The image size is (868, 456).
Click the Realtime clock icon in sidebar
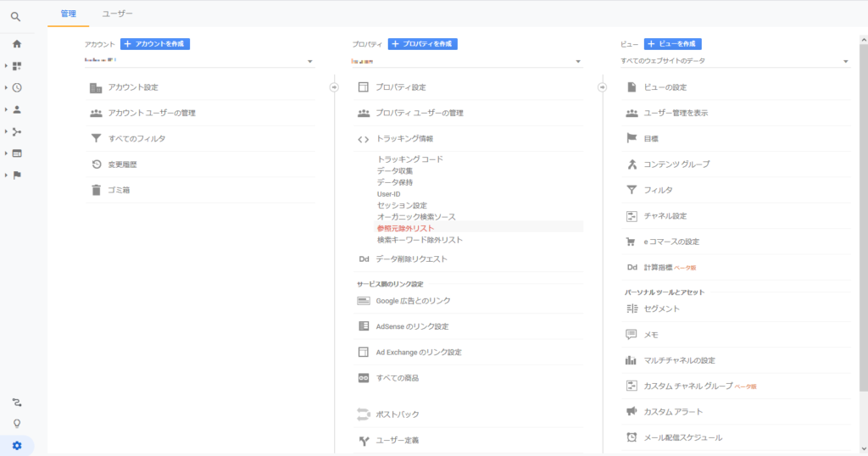(x=16, y=87)
